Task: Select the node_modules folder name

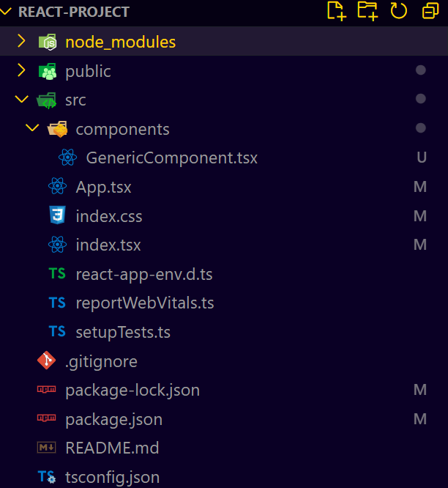Action: [x=121, y=42]
